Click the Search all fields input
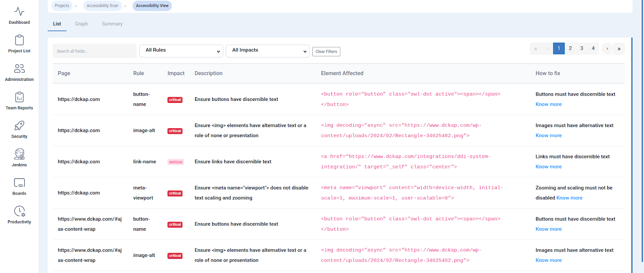 94,51
